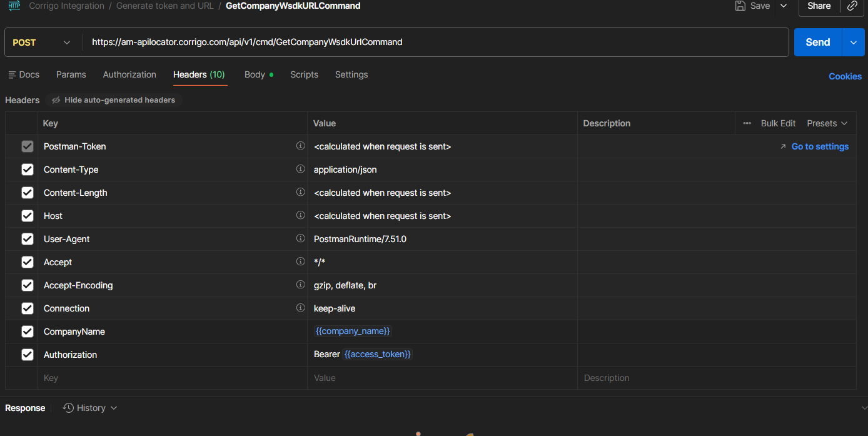The image size is (868, 436).
Task: Click info icon beside Connection header
Action: [x=300, y=308]
